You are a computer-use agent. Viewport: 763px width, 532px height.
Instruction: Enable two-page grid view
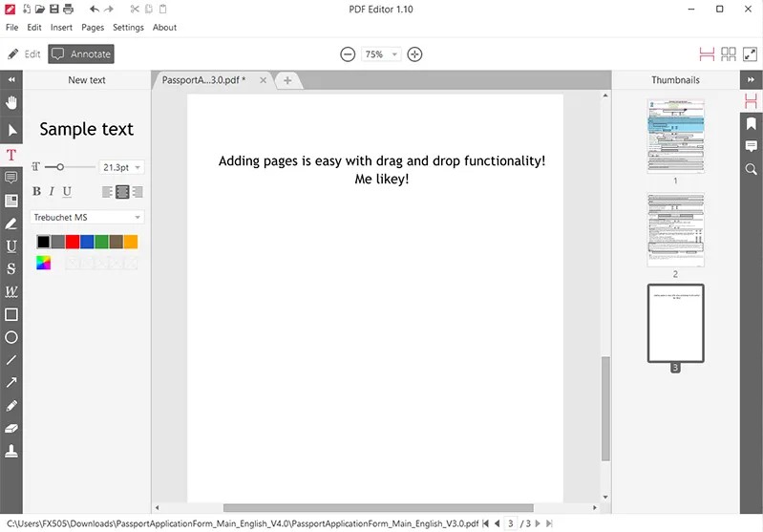coord(728,54)
